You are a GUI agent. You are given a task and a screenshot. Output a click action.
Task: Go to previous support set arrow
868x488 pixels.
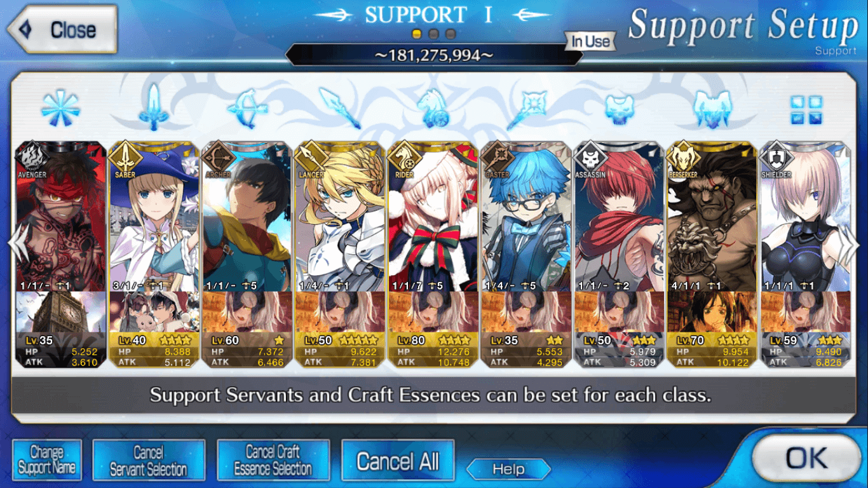pyautogui.click(x=17, y=245)
